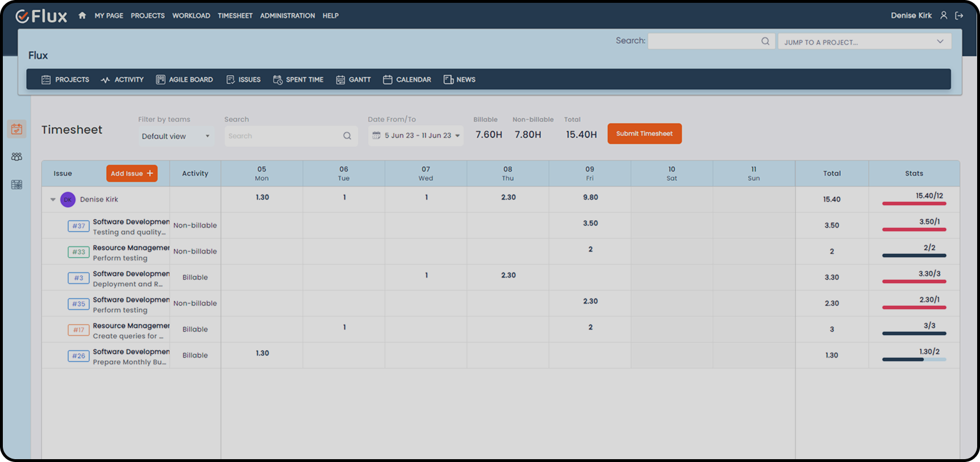Click the logout icon
980x462 pixels.
tap(959, 15)
